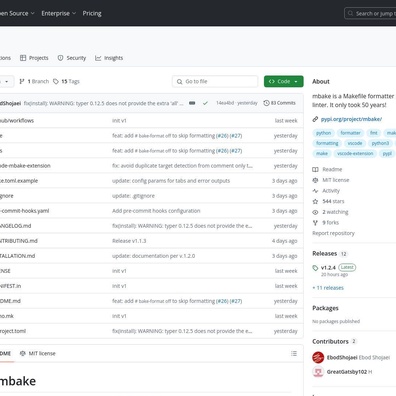The width and height of the screenshot is (396, 396).
Task: Switch to the Insights tab
Action: 109,58
